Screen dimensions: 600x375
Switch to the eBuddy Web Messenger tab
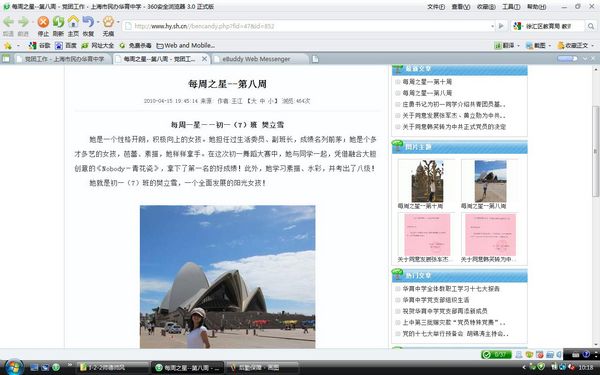tap(260, 59)
